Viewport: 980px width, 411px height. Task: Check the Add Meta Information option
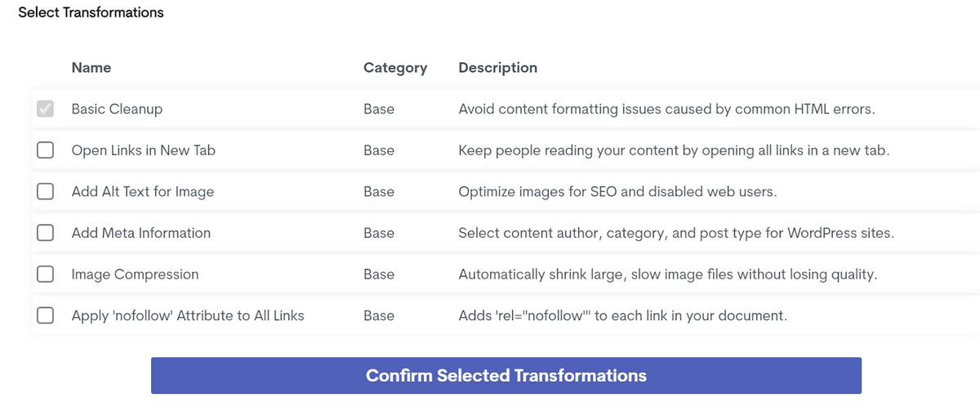pos(46,233)
